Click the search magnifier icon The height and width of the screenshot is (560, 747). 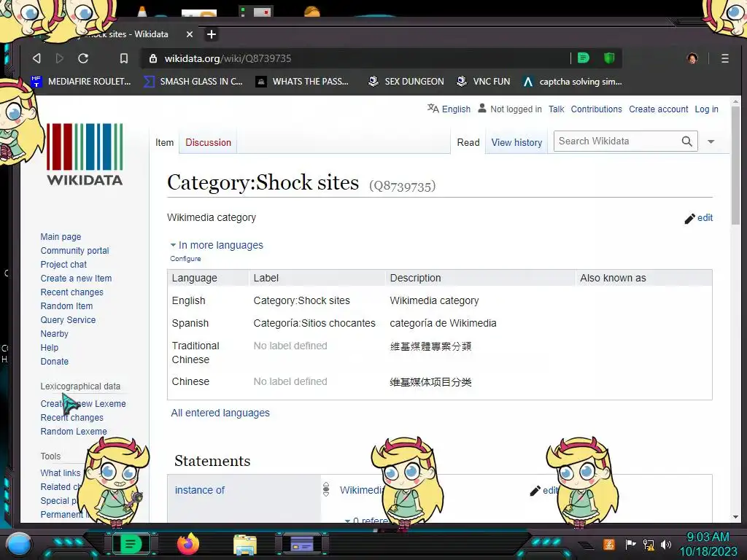click(686, 141)
